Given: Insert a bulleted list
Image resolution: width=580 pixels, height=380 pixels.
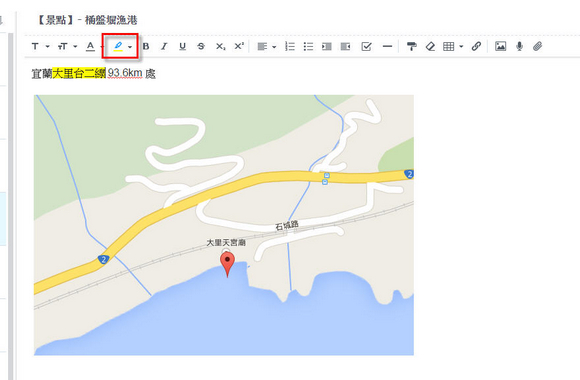Looking at the screenshot, I should point(308,46).
